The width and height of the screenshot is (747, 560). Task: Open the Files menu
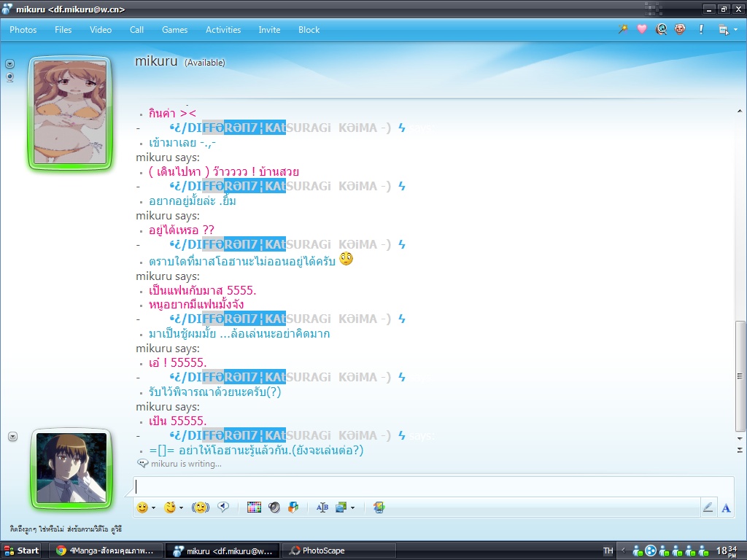coord(63,29)
